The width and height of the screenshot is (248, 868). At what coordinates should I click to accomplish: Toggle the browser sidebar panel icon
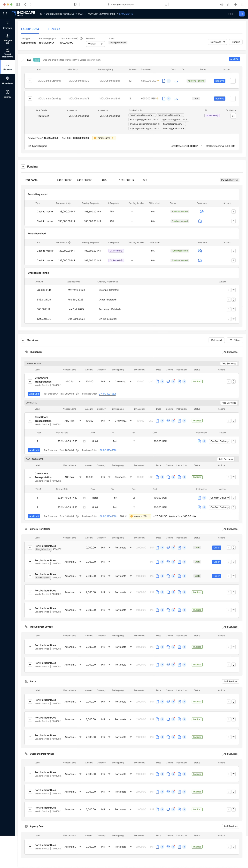(x=18, y=4)
